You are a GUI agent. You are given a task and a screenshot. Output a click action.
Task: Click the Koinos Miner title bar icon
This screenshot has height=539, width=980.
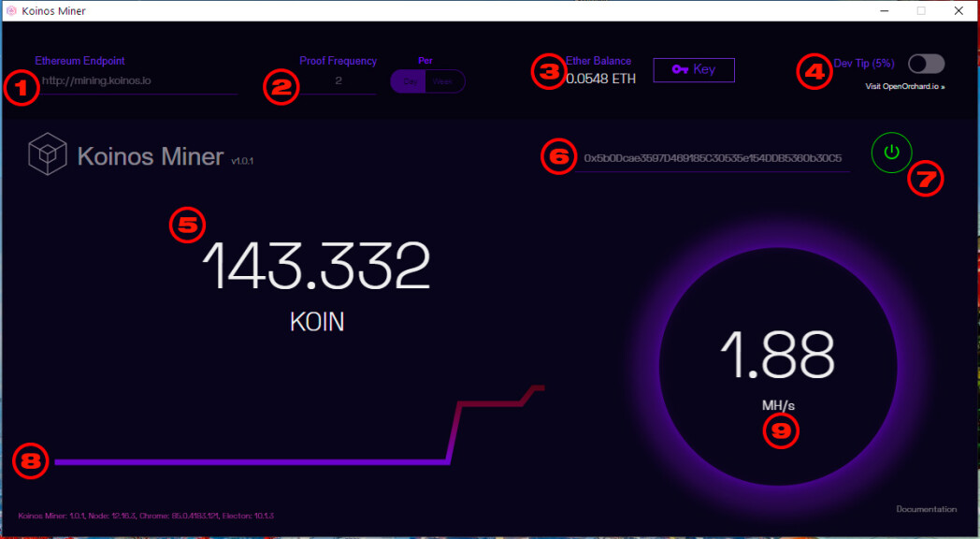click(11, 10)
